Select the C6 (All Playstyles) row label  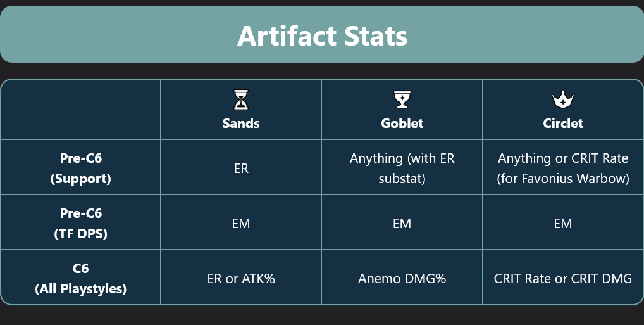coord(80,278)
